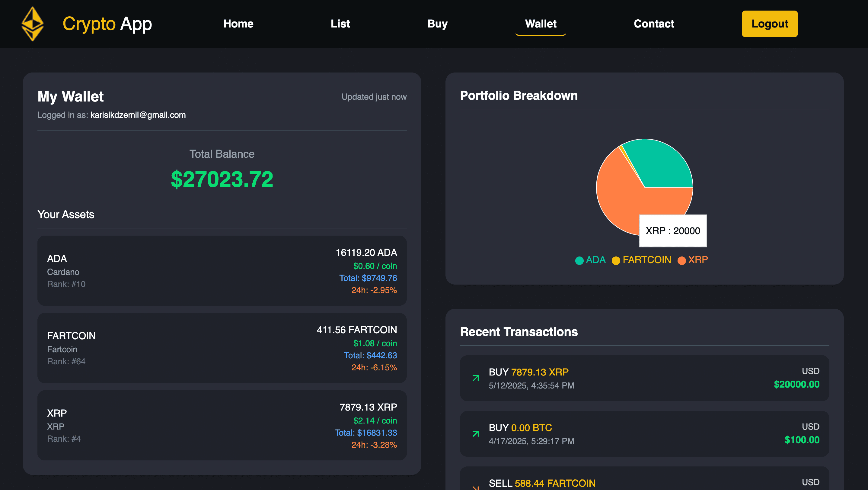The image size is (868, 490).
Task: Click the XRP : 20000 tooltip box
Action: [x=672, y=231]
